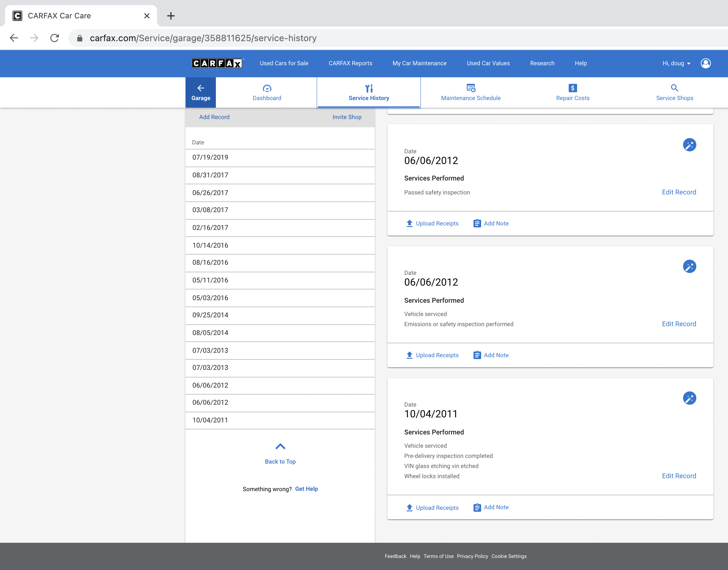Click Edit Record for emissions inspection record
The height and width of the screenshot is (570, 728).
pyautogui.click(x=679, y=324)
